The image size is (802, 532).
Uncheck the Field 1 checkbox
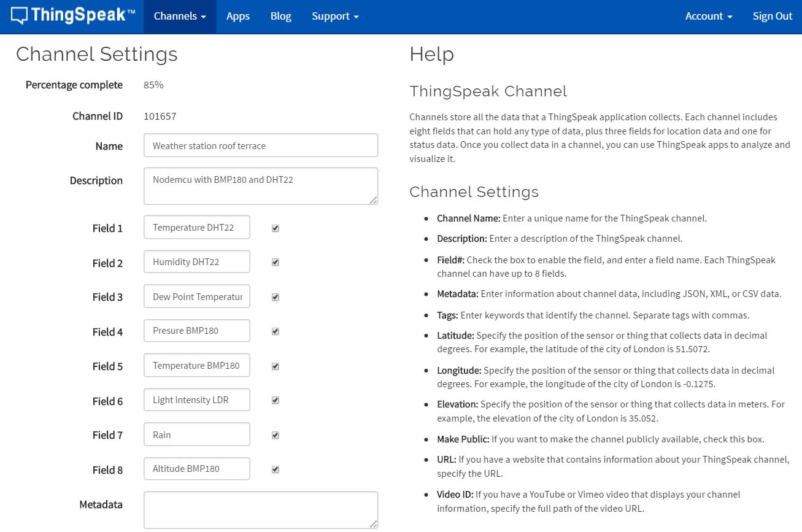pyautogui.click(x=276, y=228)
